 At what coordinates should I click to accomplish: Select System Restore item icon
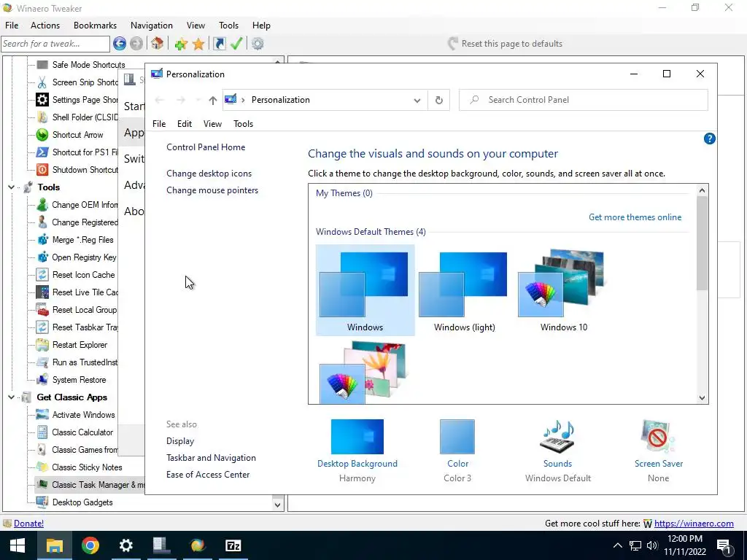pos(42,379)
